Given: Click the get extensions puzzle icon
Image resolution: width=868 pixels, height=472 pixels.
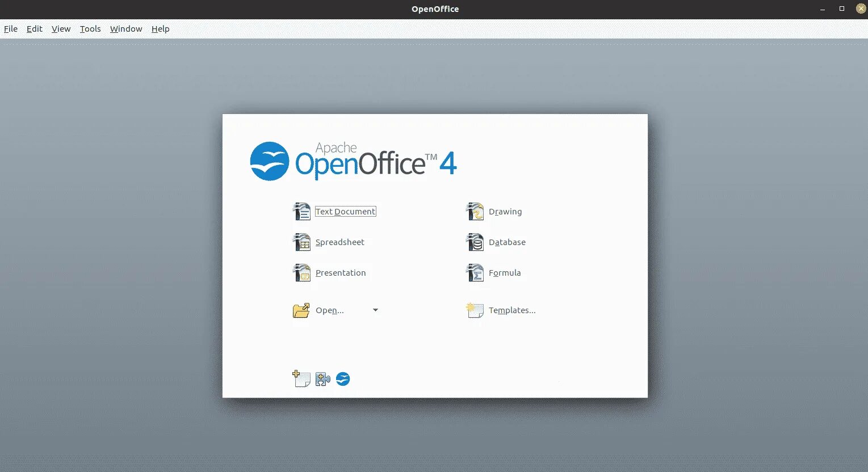Looking at the screenshot, I should [322, 379].
